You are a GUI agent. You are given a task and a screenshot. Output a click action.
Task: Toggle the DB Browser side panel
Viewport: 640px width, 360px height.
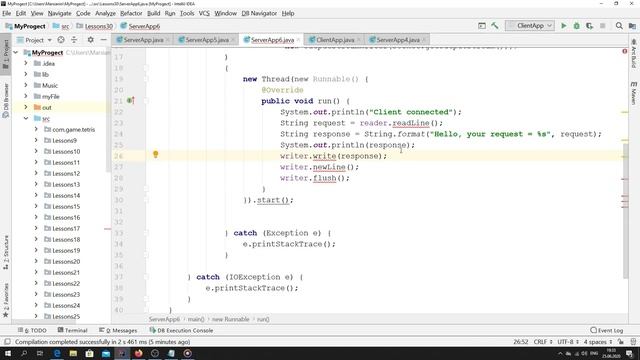pyautogui.click(x=6, y=100)
